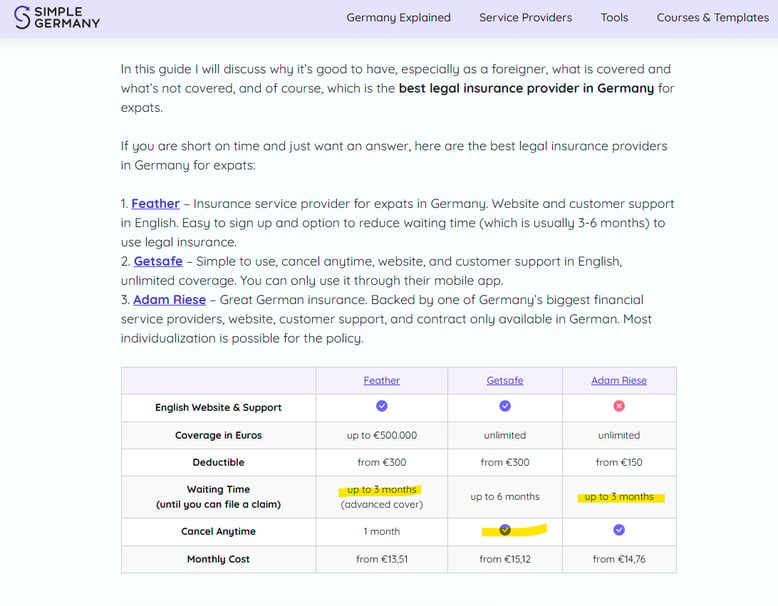Click Adam Riese's red cross icon

(619, 406)
